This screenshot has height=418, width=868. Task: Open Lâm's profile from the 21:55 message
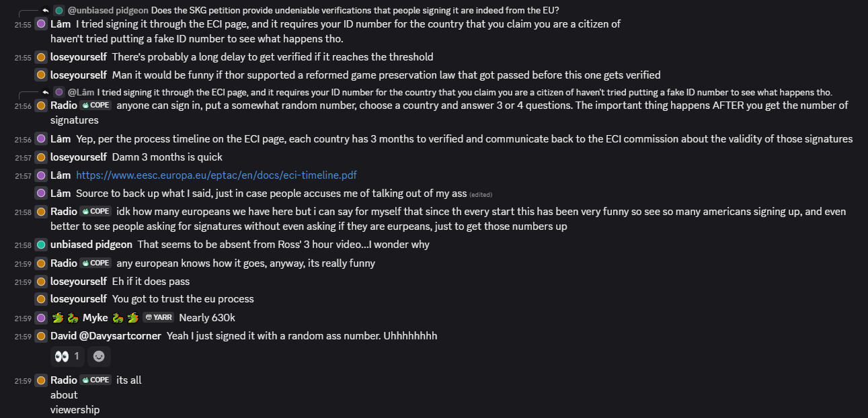point(61,24)
